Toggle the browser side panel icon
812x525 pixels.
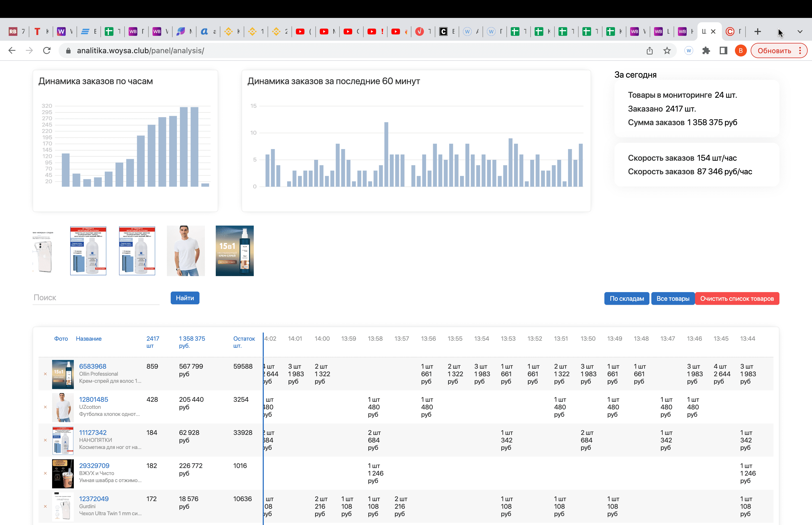point(724,50)
